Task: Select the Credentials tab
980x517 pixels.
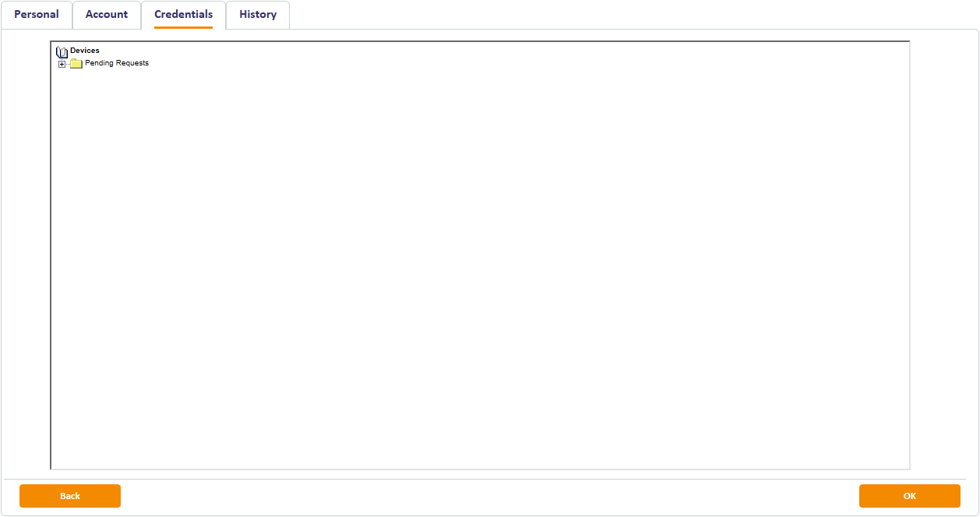Action: pos(183,15)
